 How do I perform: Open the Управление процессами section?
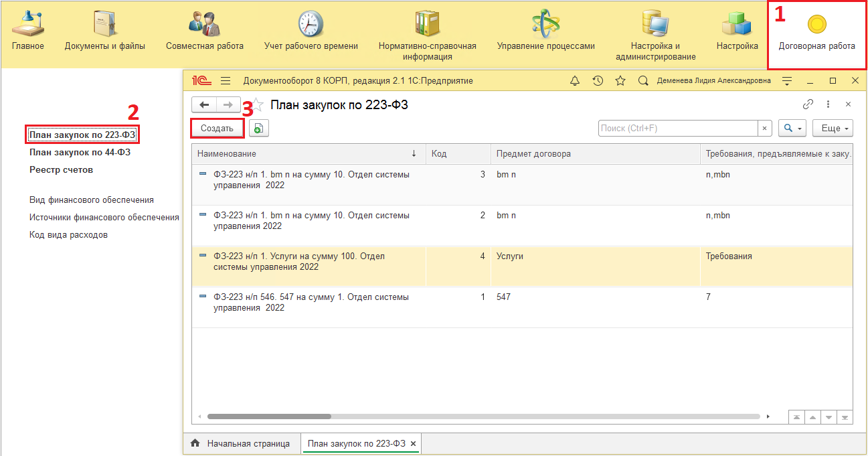tap(545, 31)
